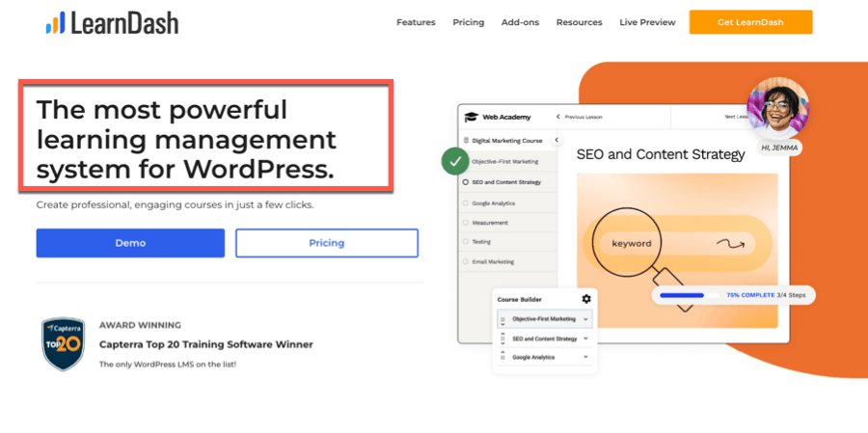This screenshot has width=868, height=433.
Task: Select the Email Marketing lesson radio circle
Action: 466,261
